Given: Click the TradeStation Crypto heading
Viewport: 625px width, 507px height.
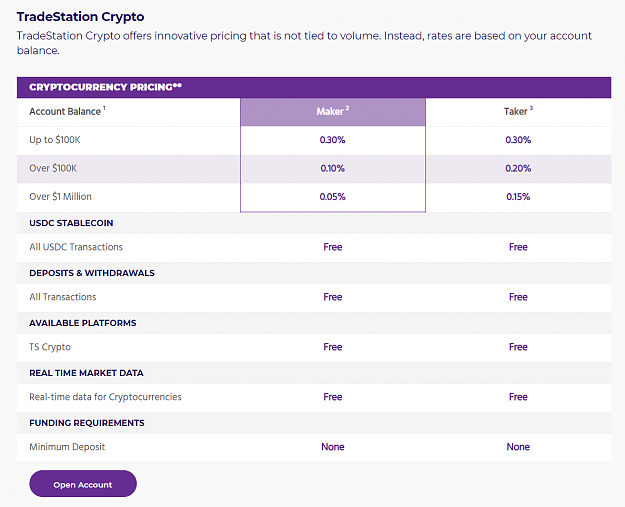Looking at the screenshot, I should (x=80, y=17).
